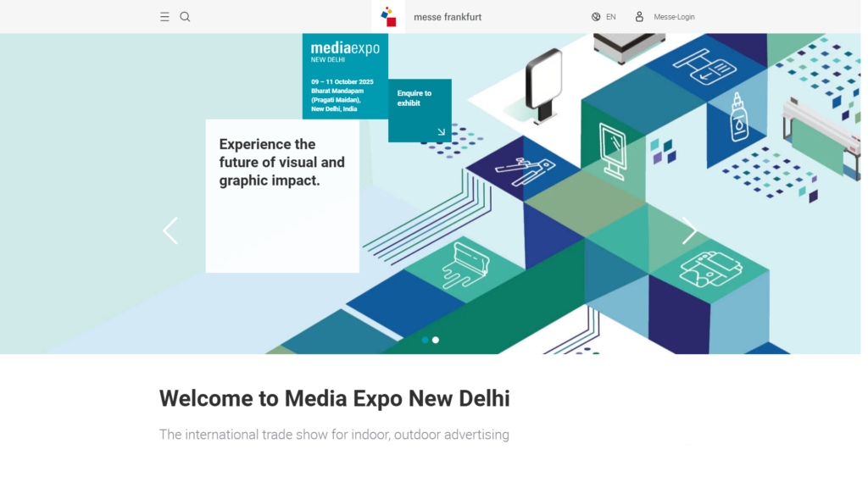Screen dimensions: 868x488
Task: Go to previous carousel slide
Action: 170,230
